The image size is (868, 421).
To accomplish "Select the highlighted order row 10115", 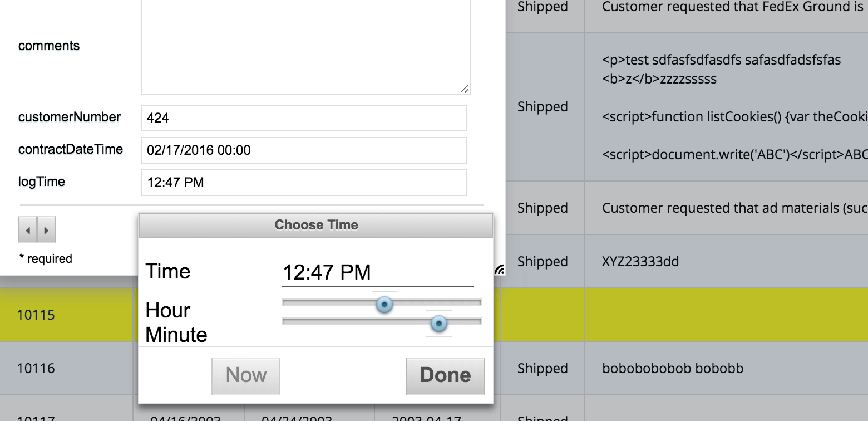I will pyautogui.click(x=434, y=315).
